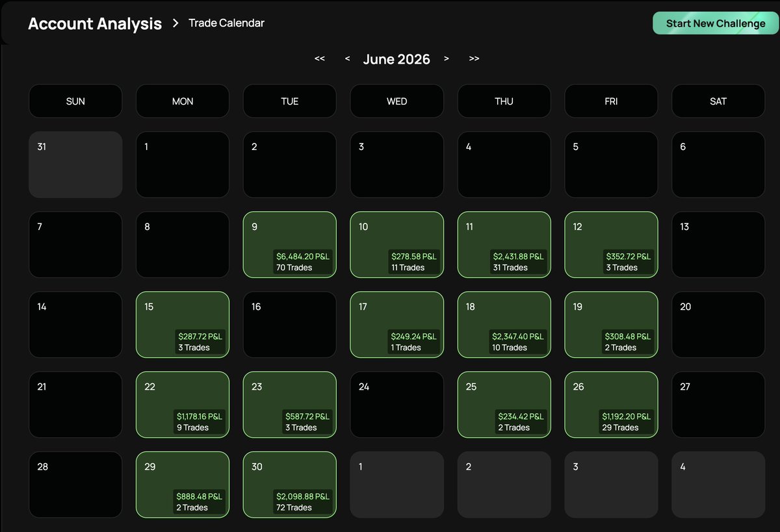Open June 9 with $6,484.20 P&L
This screenshot has height=532, width=780.
coord(290,245)
